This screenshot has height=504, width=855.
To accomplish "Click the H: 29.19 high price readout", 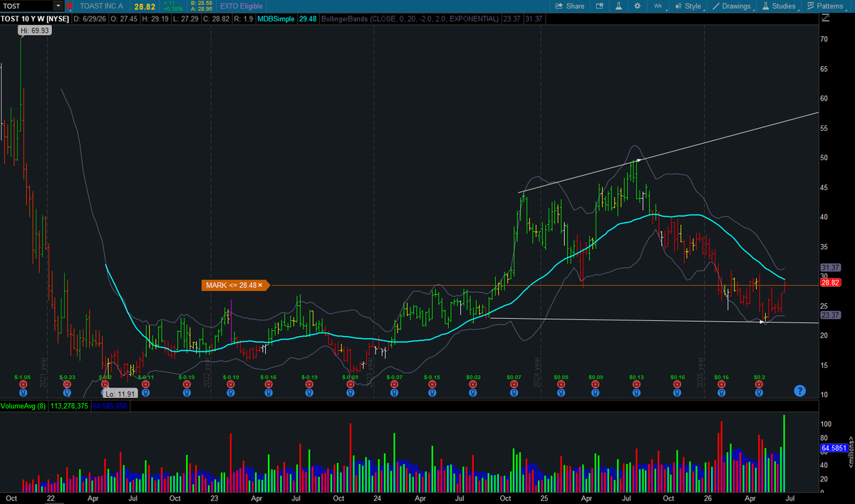I will point(157,19).
